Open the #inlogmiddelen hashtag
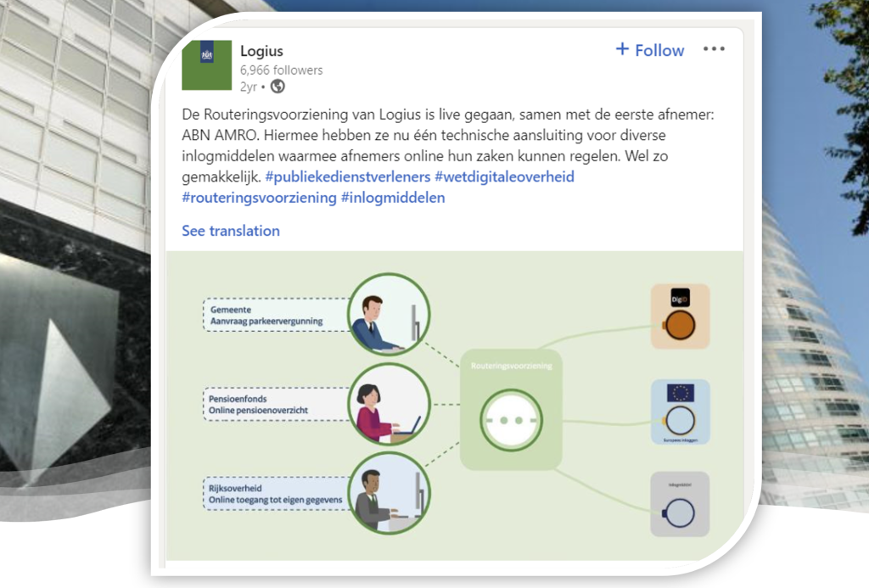869x588 pixels. pyautogui.click(x=393, y=198)
